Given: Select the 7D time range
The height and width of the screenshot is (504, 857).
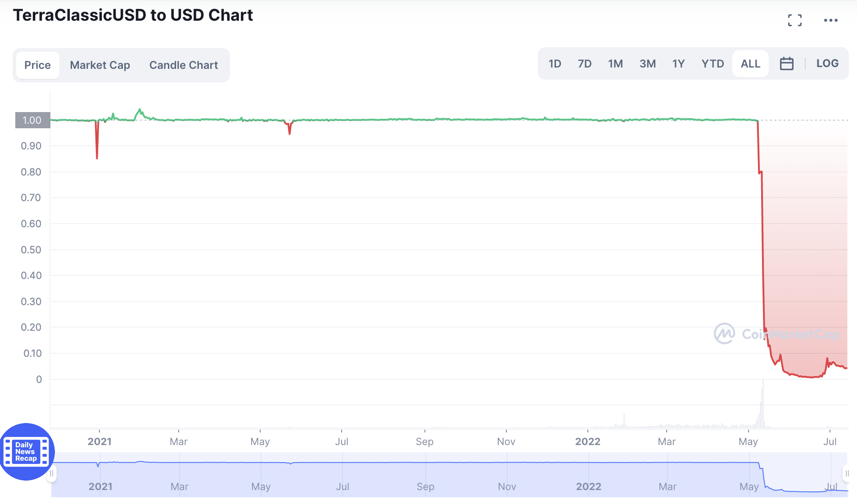Looking at the screenshot, I should pyautogui.click(x=585, y=63).
